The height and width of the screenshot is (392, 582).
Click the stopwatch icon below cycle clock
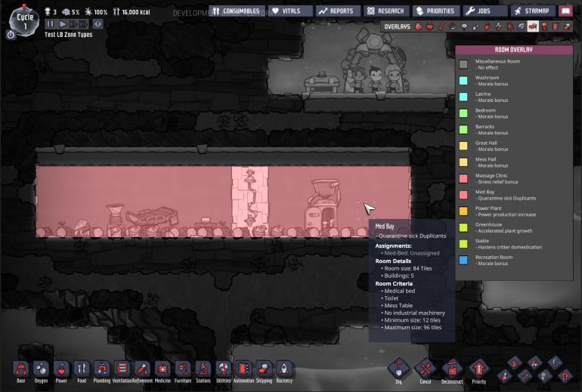click(11, 35)
